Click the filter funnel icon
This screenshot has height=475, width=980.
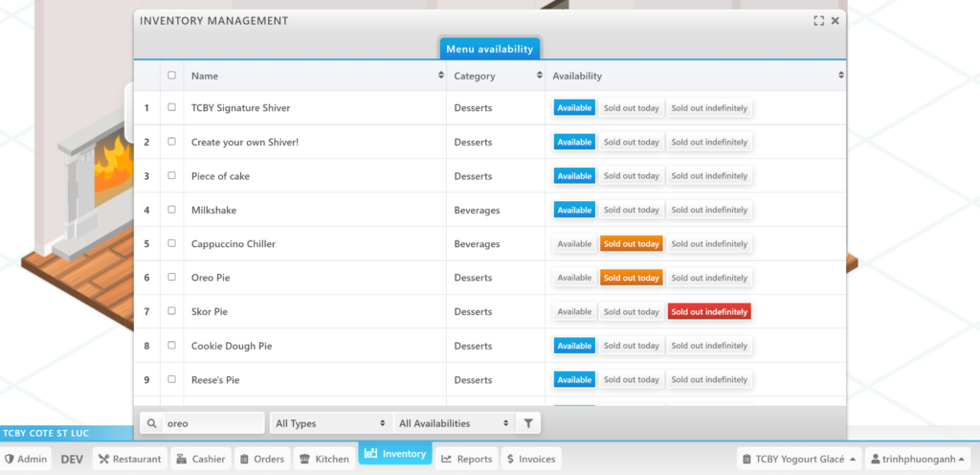click(528, 423)
